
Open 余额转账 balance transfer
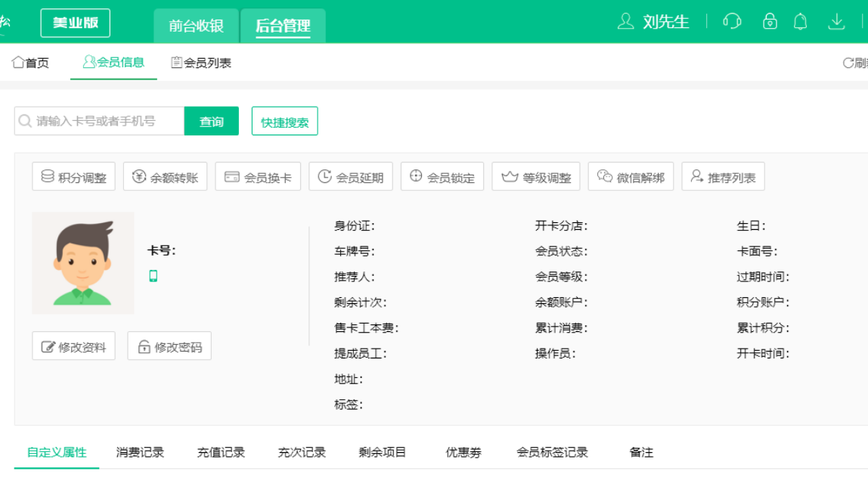coord(165,177)
